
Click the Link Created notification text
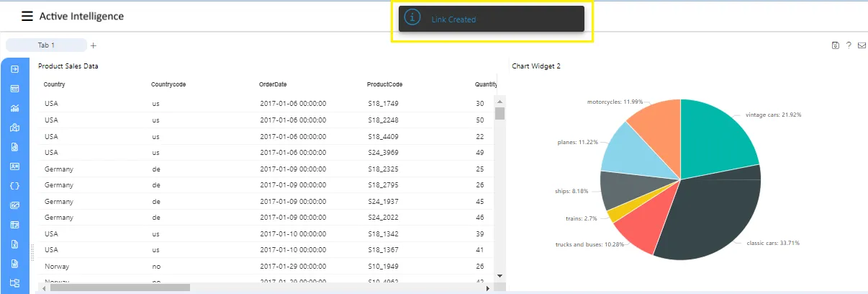click(x=453, y=19)
